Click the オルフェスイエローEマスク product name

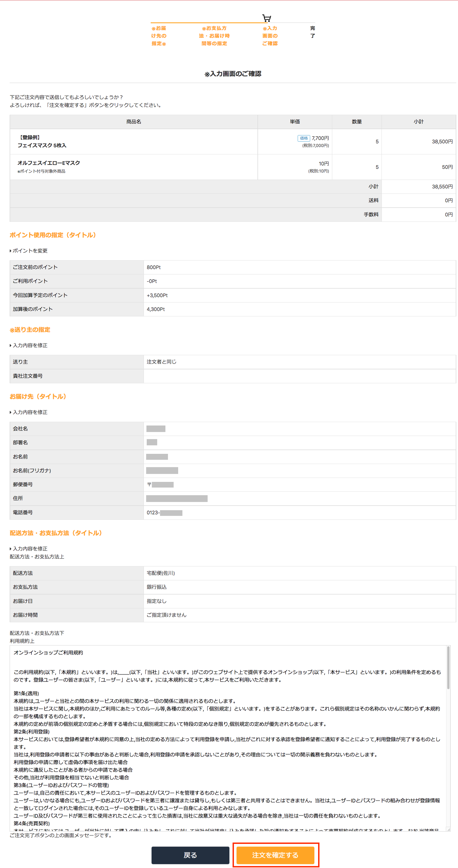pos(48,163)
